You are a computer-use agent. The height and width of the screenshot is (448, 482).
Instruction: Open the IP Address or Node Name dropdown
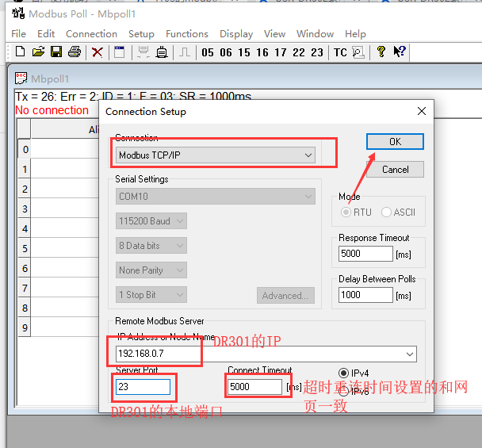409,354
